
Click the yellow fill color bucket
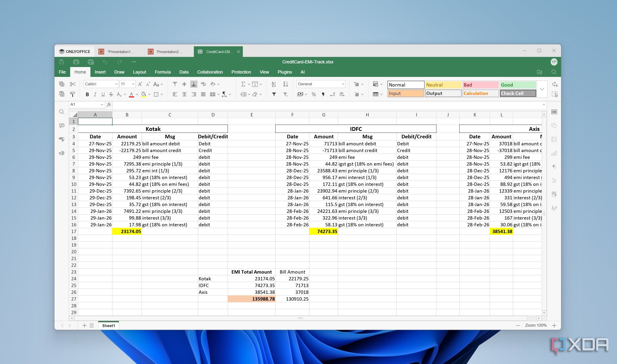[x=143, y=94]
